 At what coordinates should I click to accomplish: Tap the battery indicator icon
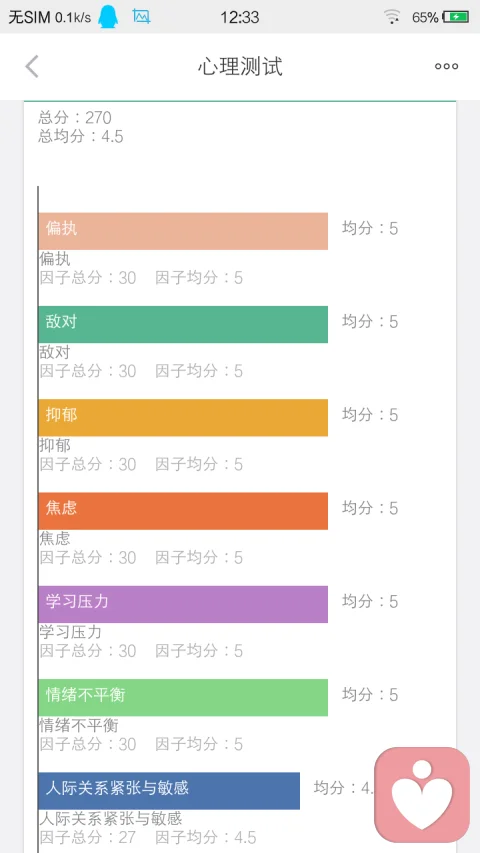[456, 17]
